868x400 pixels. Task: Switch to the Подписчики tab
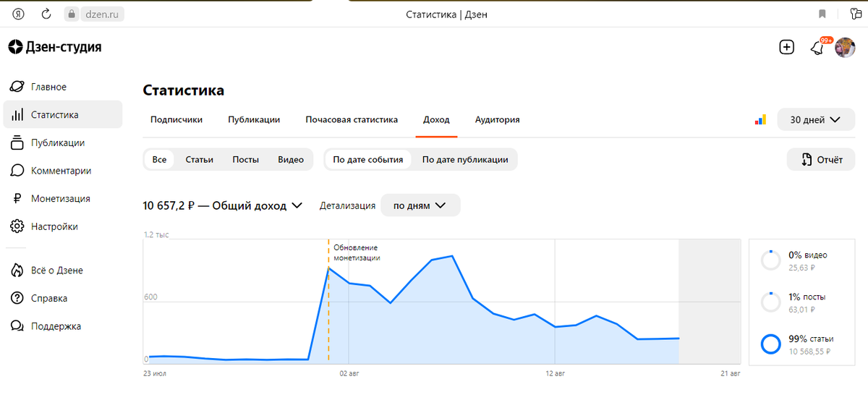click(176, 120)
